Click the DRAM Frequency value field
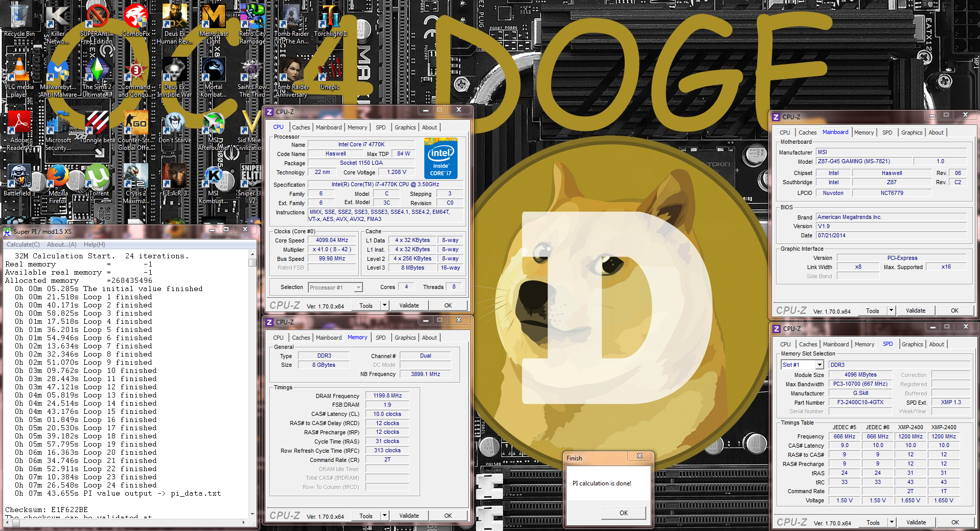The image size is (980, 531). 388,395
